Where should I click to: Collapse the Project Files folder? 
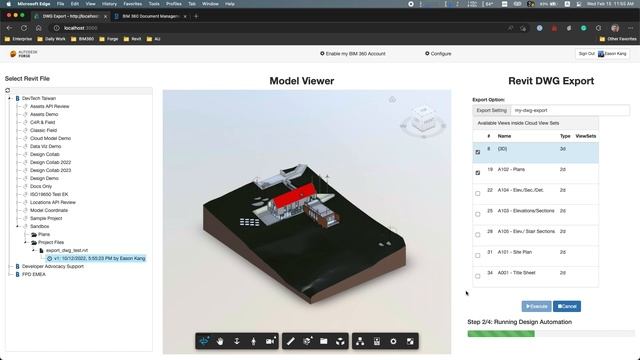click(x=26, y=242)
